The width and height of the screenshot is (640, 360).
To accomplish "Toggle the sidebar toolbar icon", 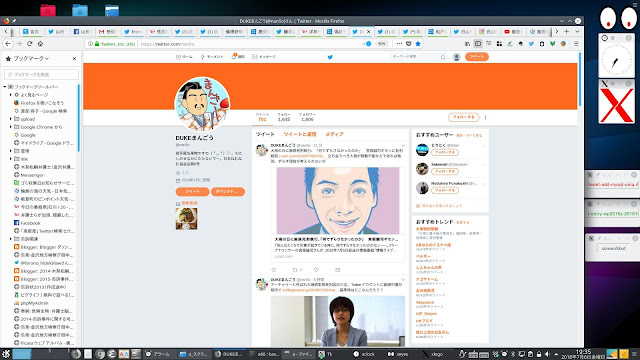I will coord(478,44).
